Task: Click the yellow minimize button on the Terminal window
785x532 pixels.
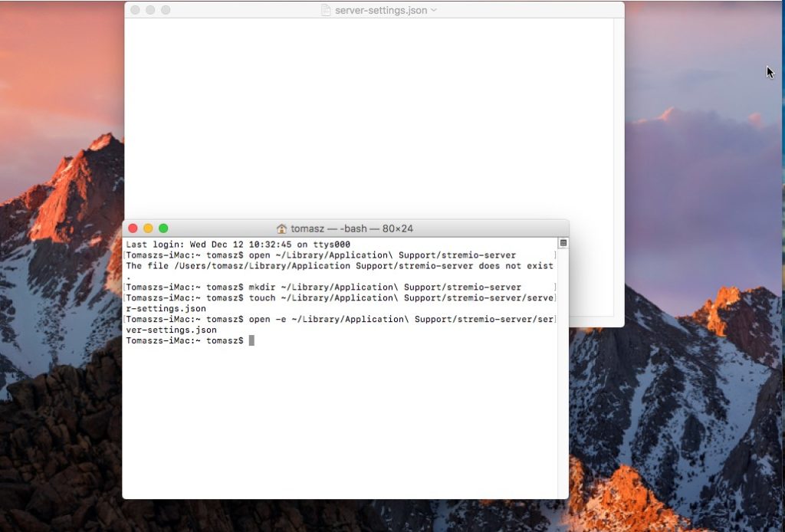Action: [147, 228]
